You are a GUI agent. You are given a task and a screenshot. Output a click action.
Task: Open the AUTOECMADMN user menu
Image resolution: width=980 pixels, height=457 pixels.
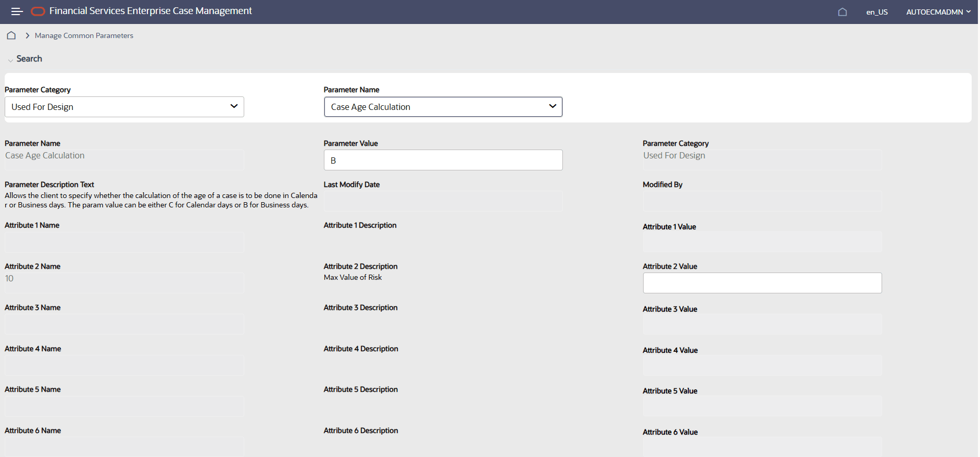pyautogui.click(x=938, y=12)
